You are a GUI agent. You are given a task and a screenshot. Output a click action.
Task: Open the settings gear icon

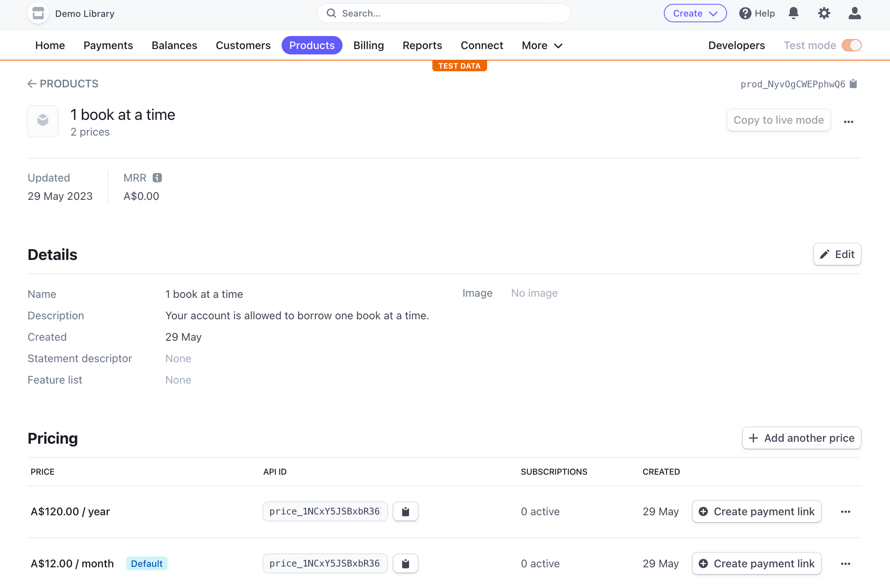tap(824, 13)
